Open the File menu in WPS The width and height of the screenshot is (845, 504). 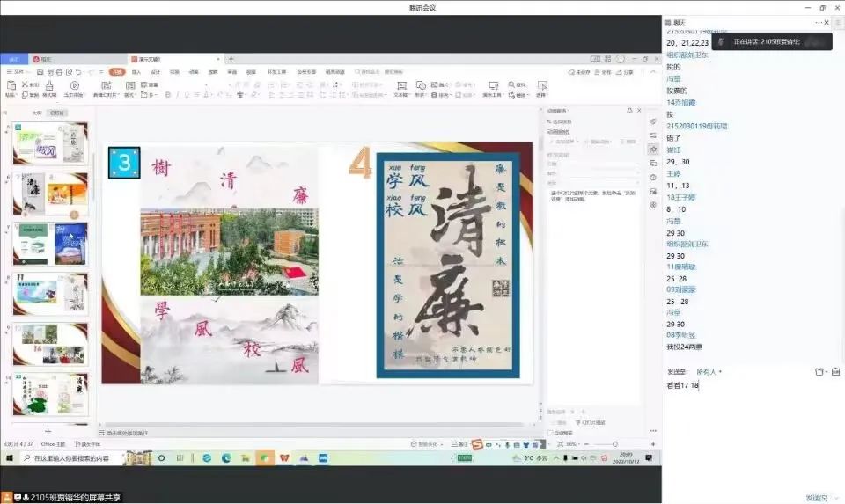18,72
